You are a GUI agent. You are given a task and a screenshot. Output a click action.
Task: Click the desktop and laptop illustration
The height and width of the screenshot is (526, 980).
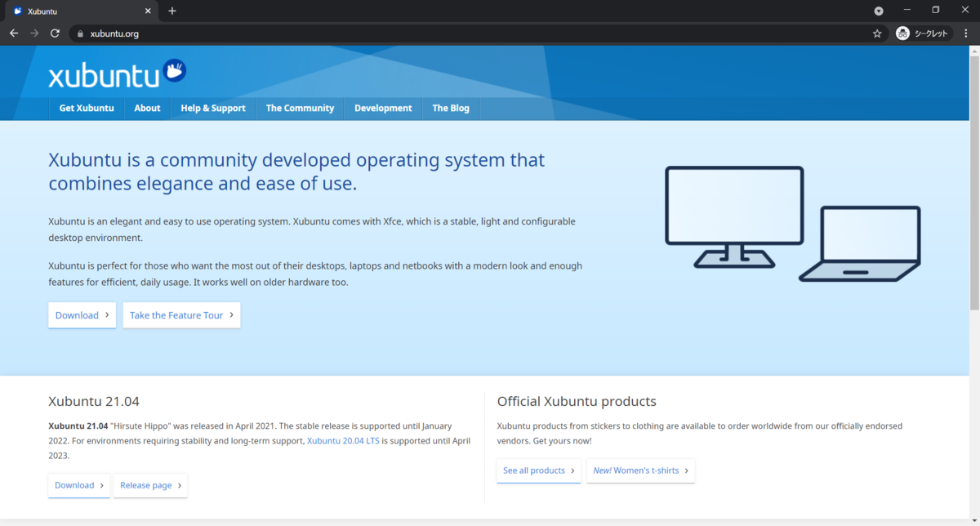pyautogui.click(x=793, y=224)
